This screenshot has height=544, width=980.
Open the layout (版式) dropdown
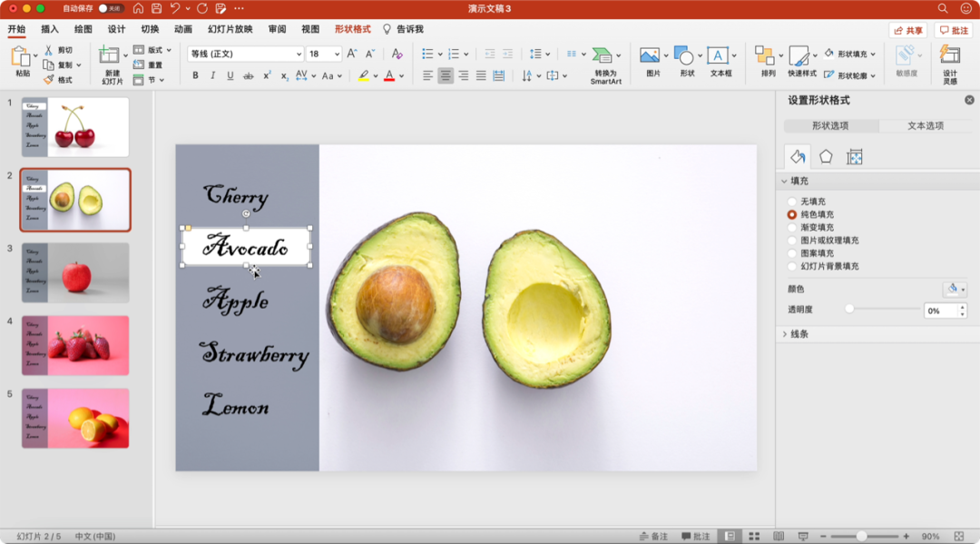click(152, 50)
